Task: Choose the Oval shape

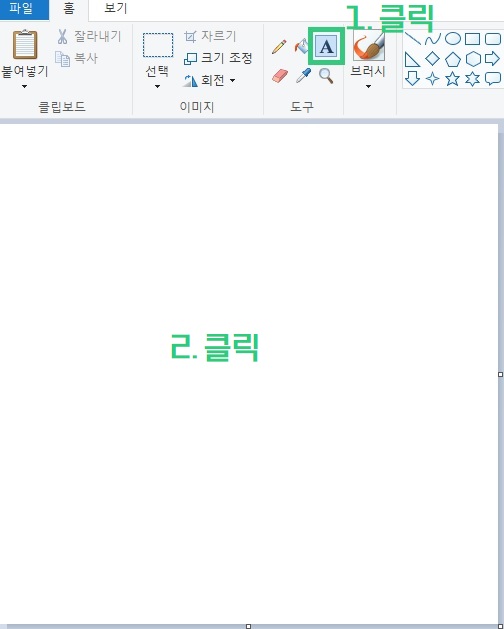Action: (x=453, y=39)
